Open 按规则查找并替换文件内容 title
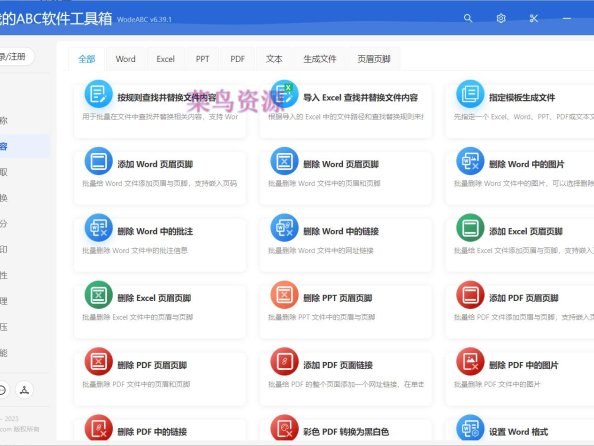 (167, 98)
